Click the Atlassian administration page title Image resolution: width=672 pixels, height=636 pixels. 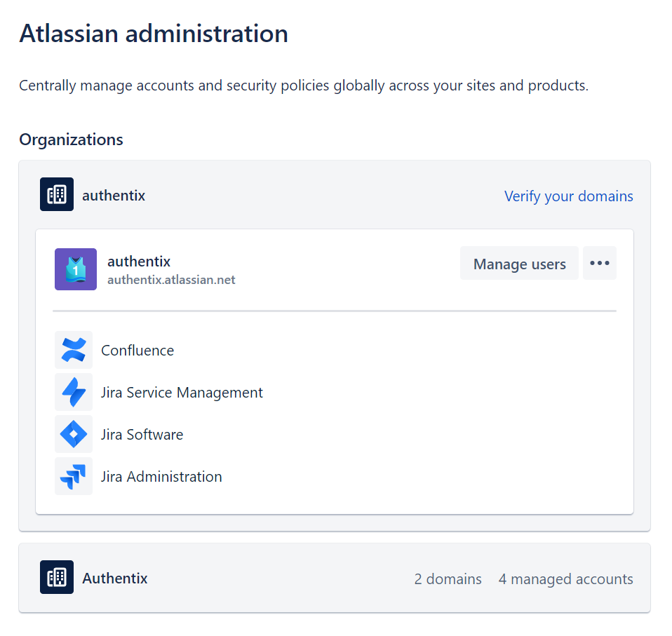click(x=154, y=34)
